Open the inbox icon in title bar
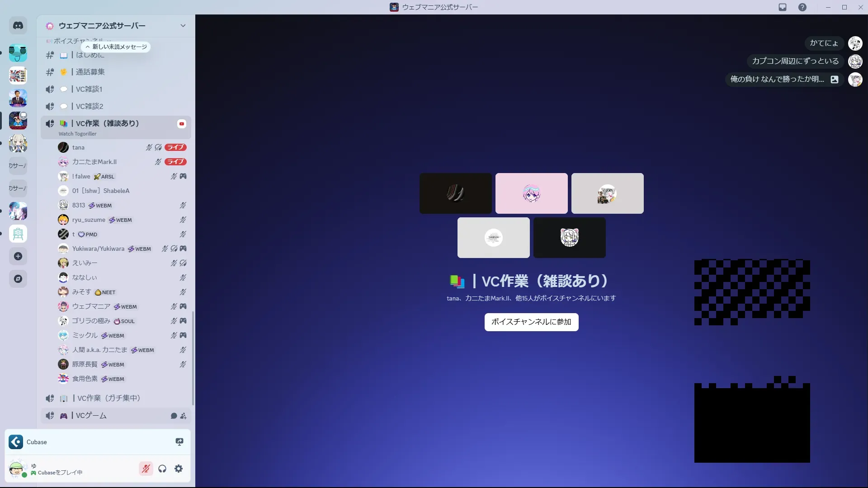The width and height of the screenshot is (868, 488). click(x=783, y=7)
